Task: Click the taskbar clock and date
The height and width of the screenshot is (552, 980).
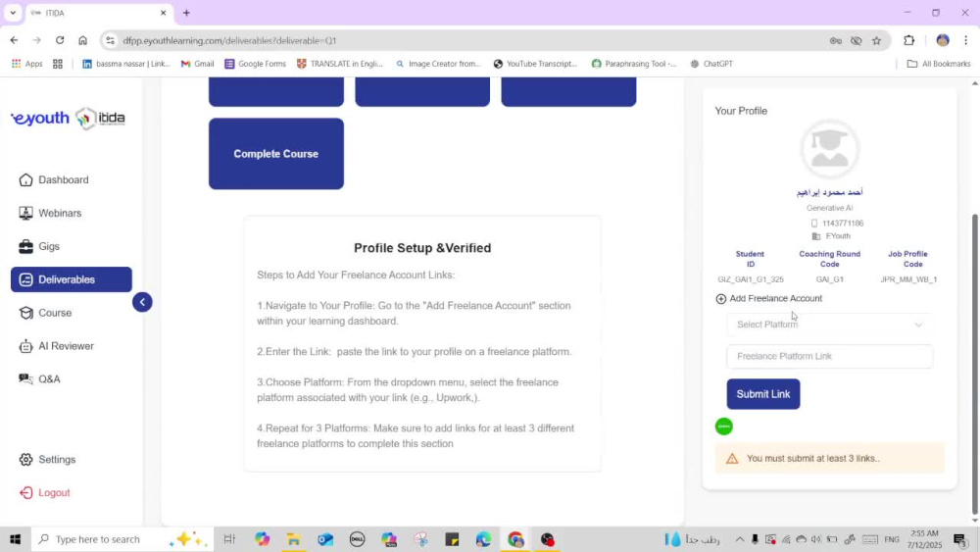Action: (x=924, y=539)
